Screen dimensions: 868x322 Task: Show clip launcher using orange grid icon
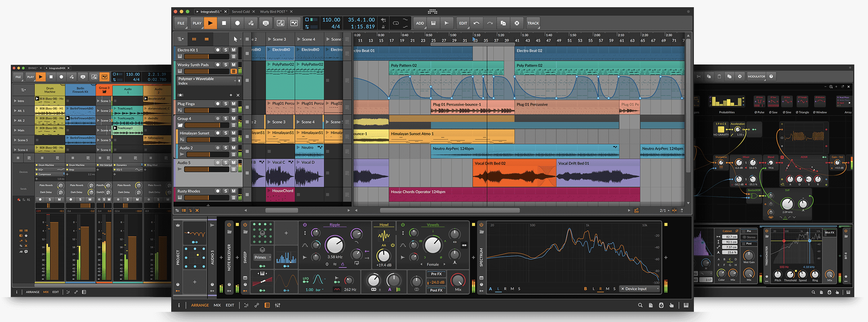click(194, 39)
